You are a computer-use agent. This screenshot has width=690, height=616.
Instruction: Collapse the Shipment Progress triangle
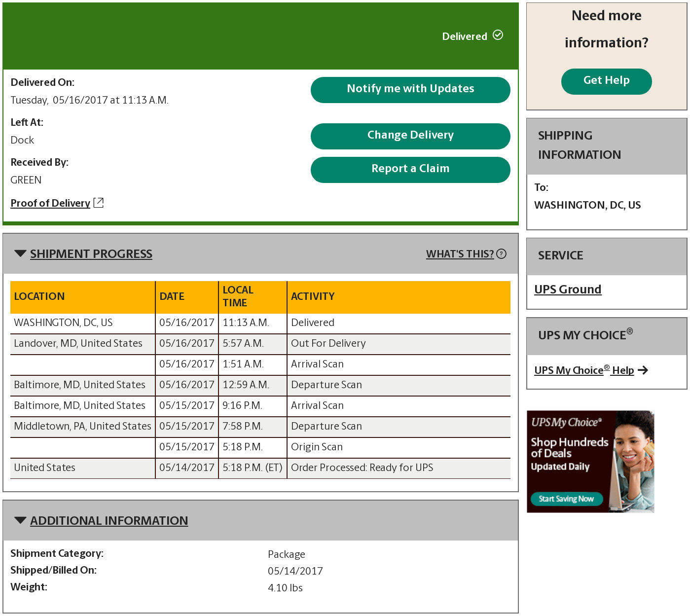[x=20, y=254]
